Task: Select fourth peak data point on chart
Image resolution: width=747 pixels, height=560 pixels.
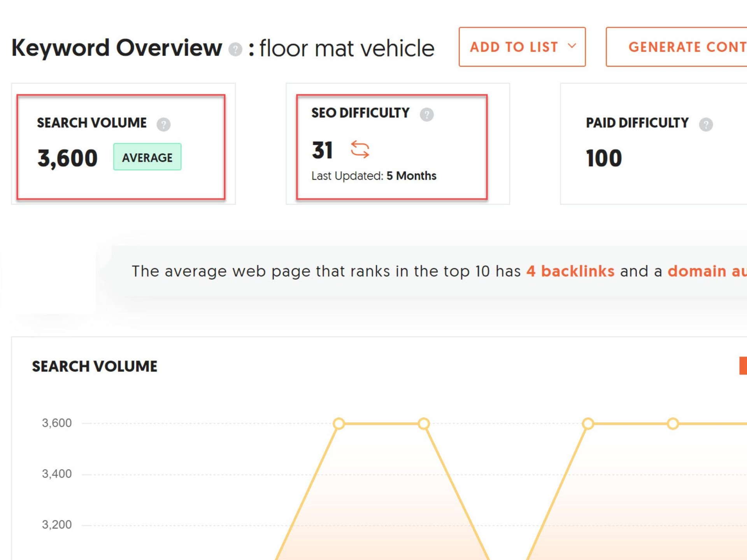Action: [673, 423]
